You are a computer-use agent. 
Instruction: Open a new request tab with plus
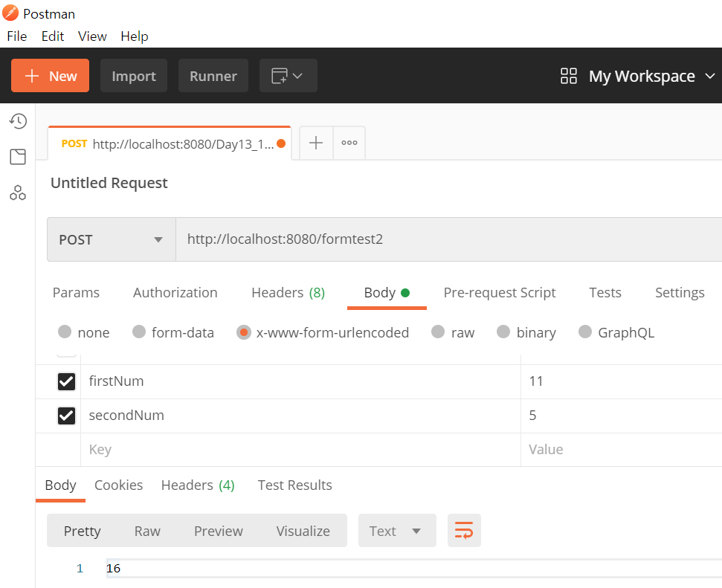click(x=316, y=143)
